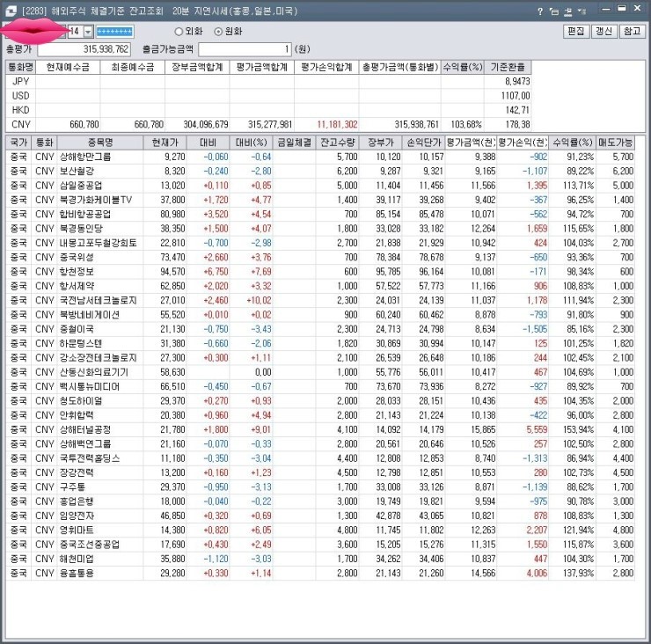651x644 pixels.
Task: Select the 상해항만그룹 stock row
Action: click(320, 157)
